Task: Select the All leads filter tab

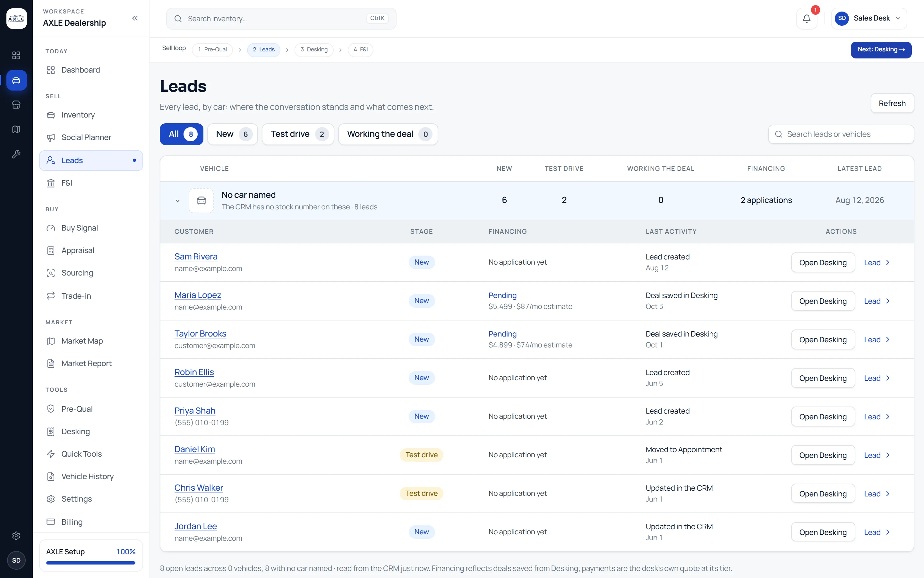Action: 181,134
